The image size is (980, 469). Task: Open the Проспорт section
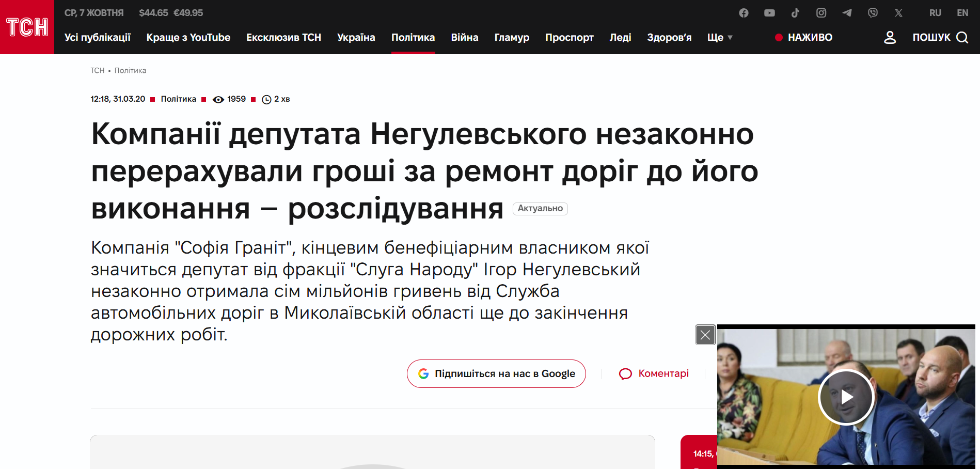pos(570,37)
